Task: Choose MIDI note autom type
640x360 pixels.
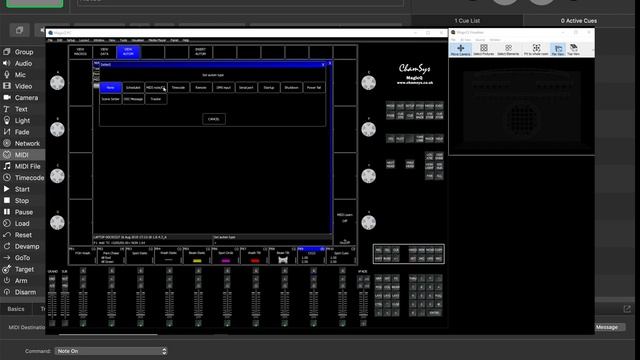Action: coord(156,87)
